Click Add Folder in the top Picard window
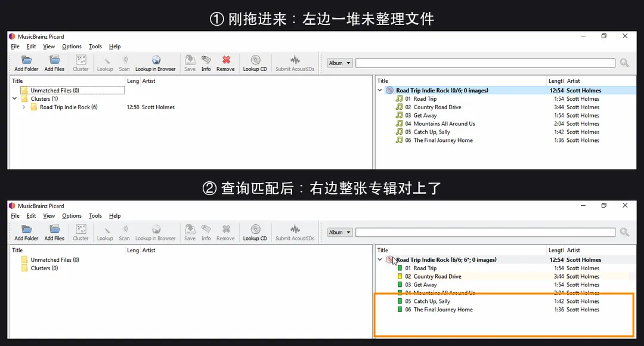This screenshot has height=346, width=644. tap(26, 63)
